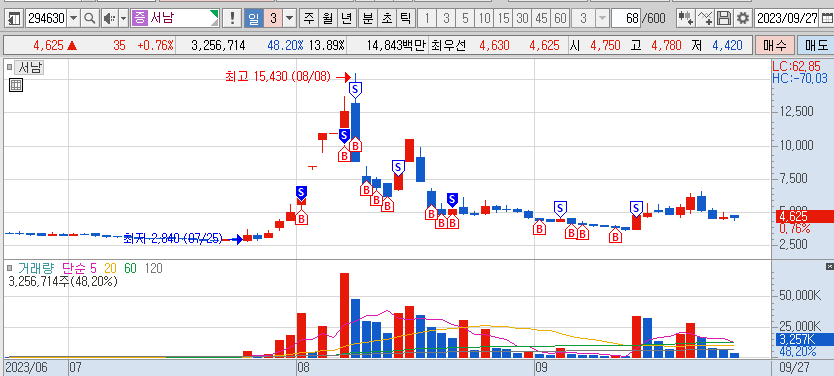Toggle the small square beside 서남 label
This screenshot has height=376, width=834.
pos(10,68)
